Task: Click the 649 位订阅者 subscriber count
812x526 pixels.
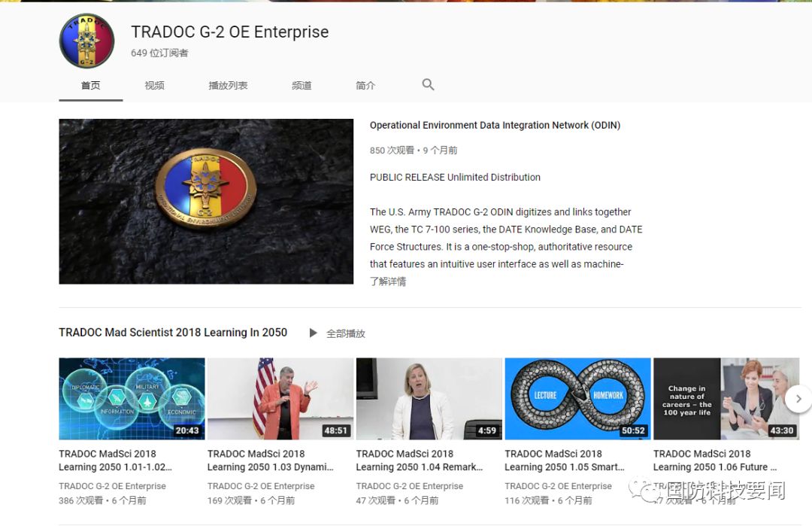Action: (159, 53)
